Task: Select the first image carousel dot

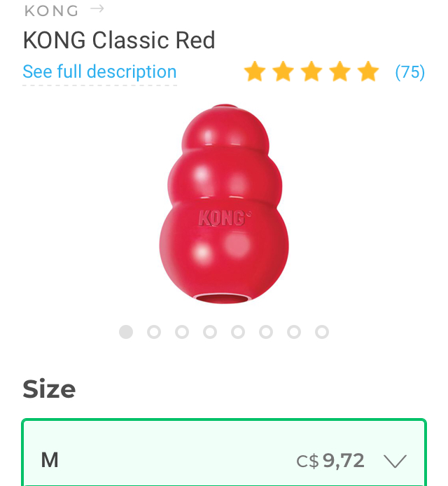Action: point(126,332)
